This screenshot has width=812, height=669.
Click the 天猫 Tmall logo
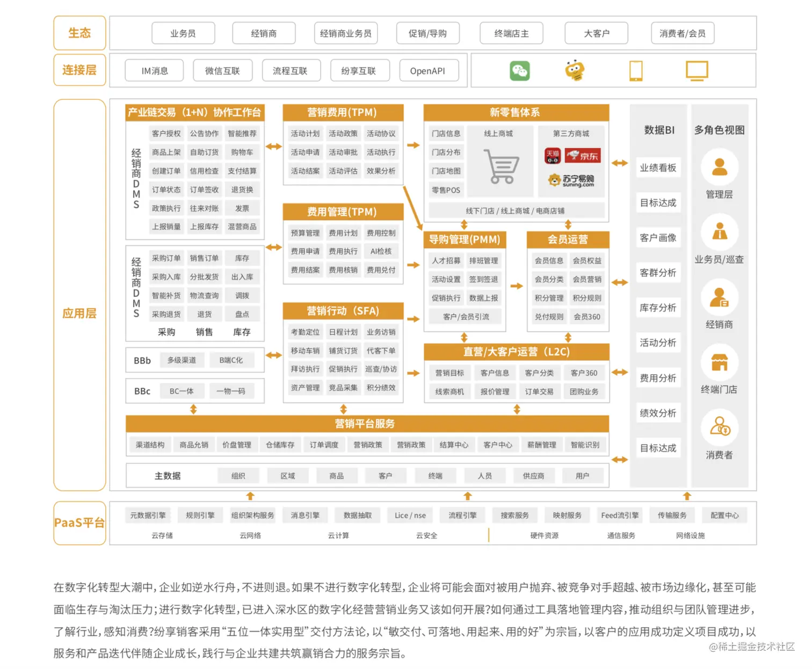553,156
